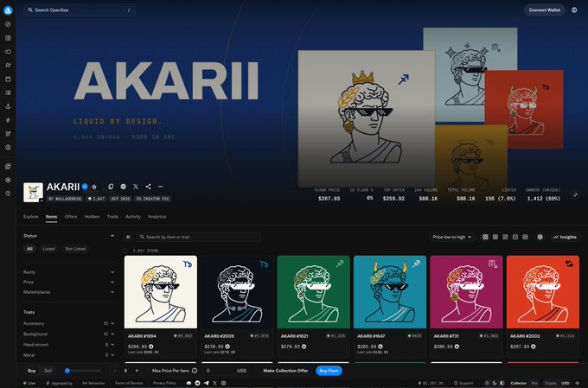Open the Instagram icon in footer

pos(223,383)
